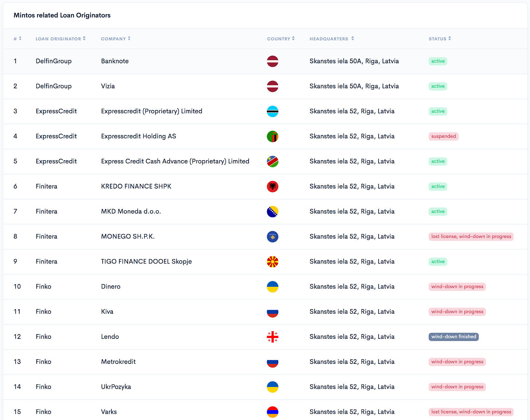Viewport: 530px width, 420px height.
Task: Click the wind-down finished badge for Lendo
Action: coord(454,337)
